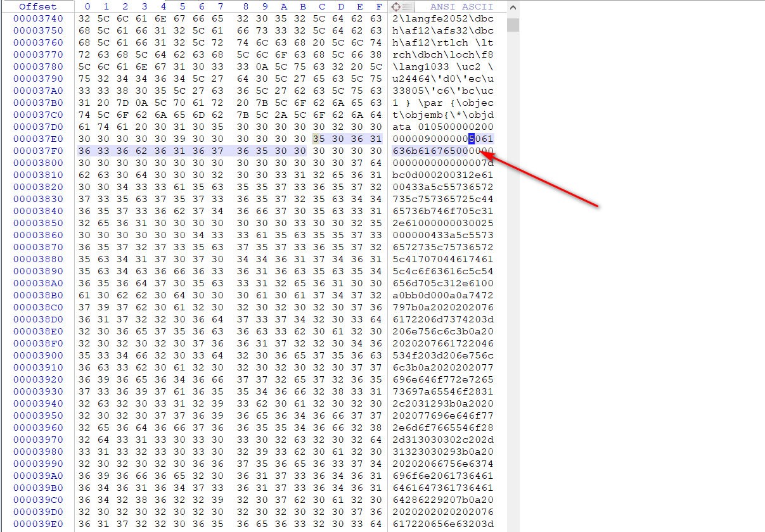Click the crosshair sync icon beside ANSI ASCII
The height and width of the screenshot is (532, 765).
click(x=396, y=7)
